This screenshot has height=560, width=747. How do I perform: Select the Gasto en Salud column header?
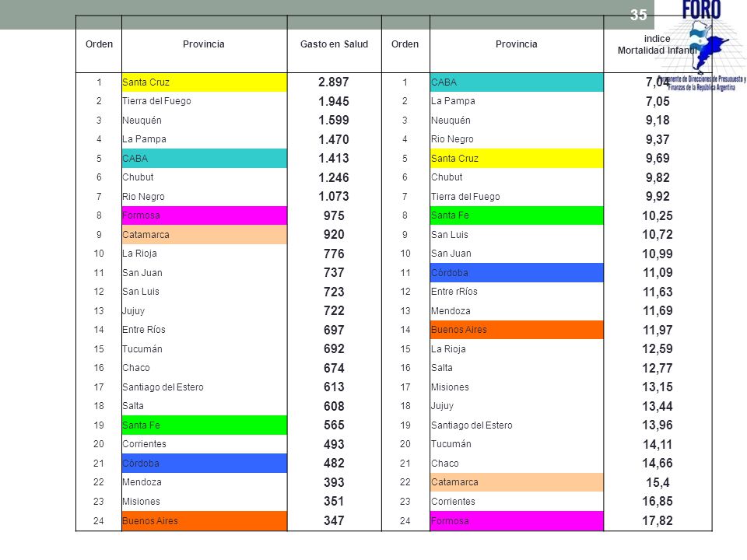[334, 44]
